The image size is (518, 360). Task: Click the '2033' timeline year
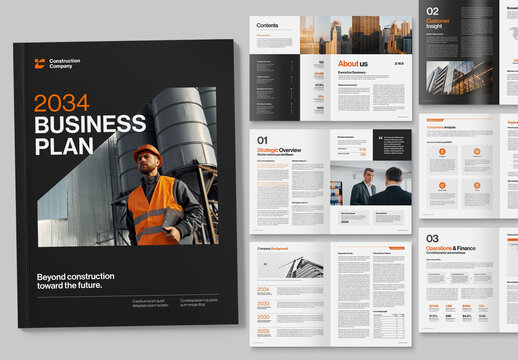pos(263,304)
